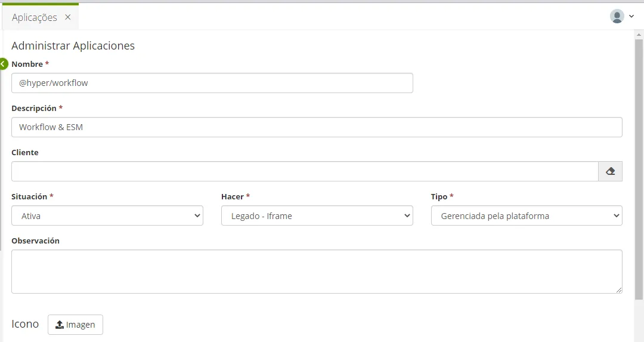Click the Cliente input field
This screenshot has height=342, width=644.
coord(305,171)
